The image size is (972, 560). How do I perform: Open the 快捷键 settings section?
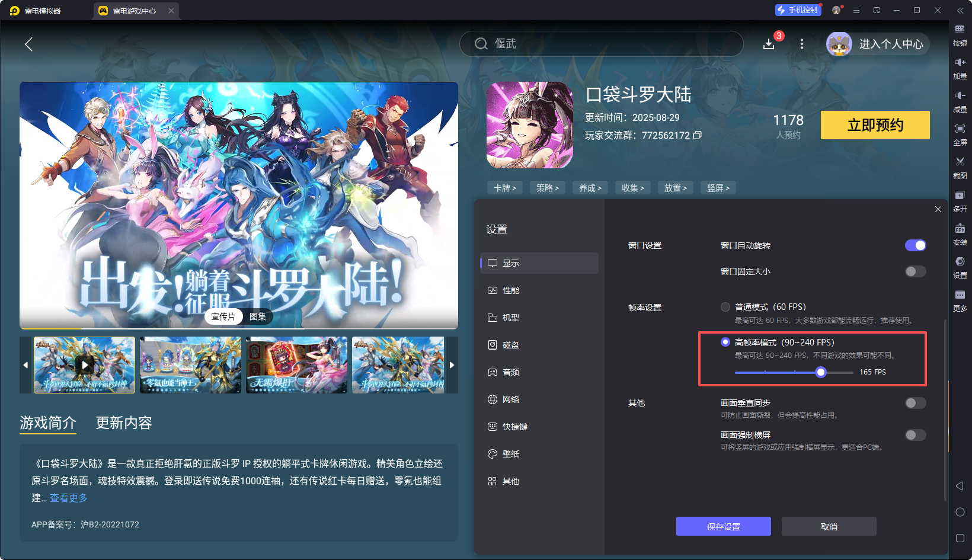[x=539, y=427]
